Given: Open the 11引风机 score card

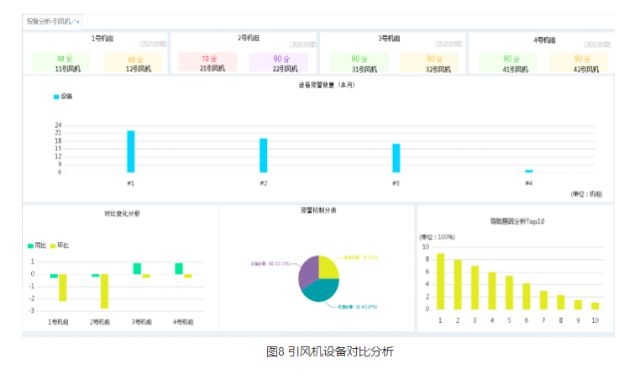Looking at the screenshot, I should click(x=61, y=63).
